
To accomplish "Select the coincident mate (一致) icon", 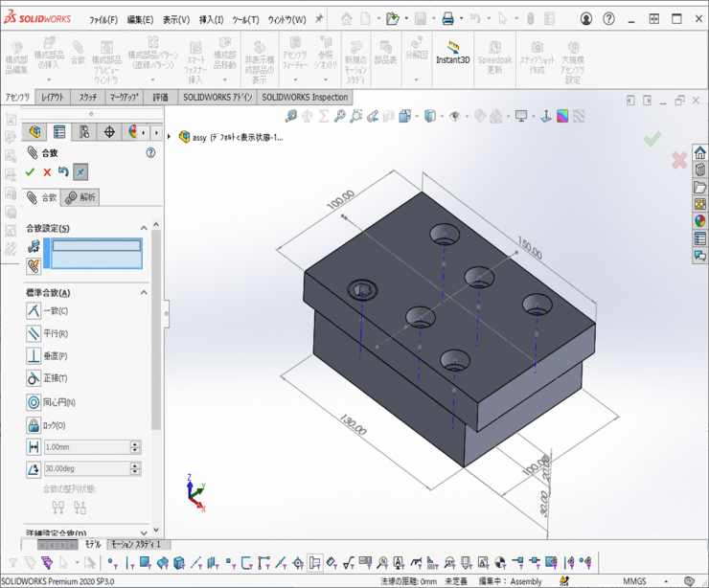I will click(x=34, y=311).
